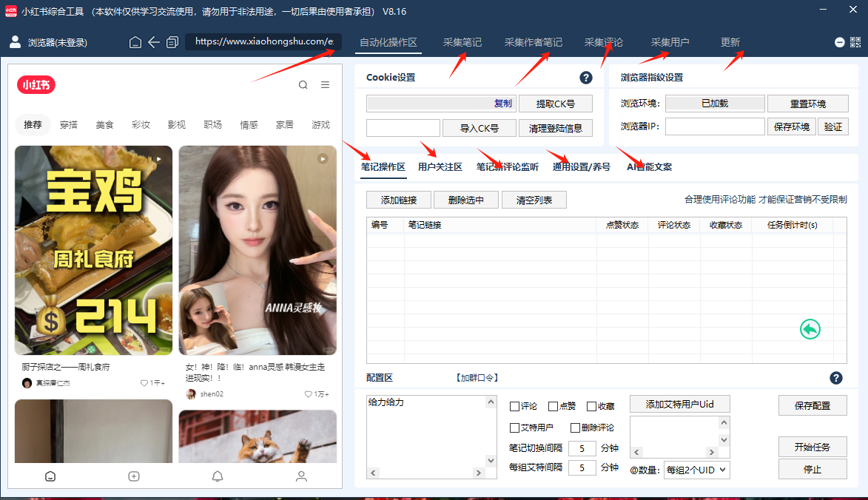The image size is (868, 500).
Task: Click the 保存配置 button
Action: (x=812, y=405)
